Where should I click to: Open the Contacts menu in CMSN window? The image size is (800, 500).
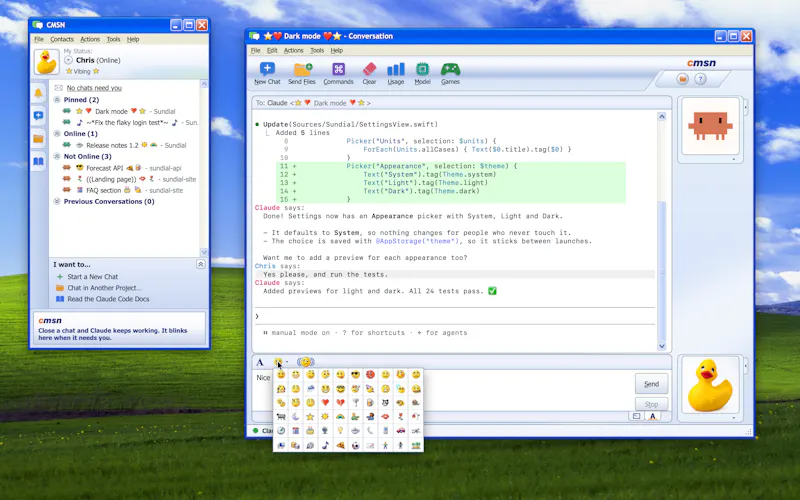pyautogui.click(x=62, y=39)
